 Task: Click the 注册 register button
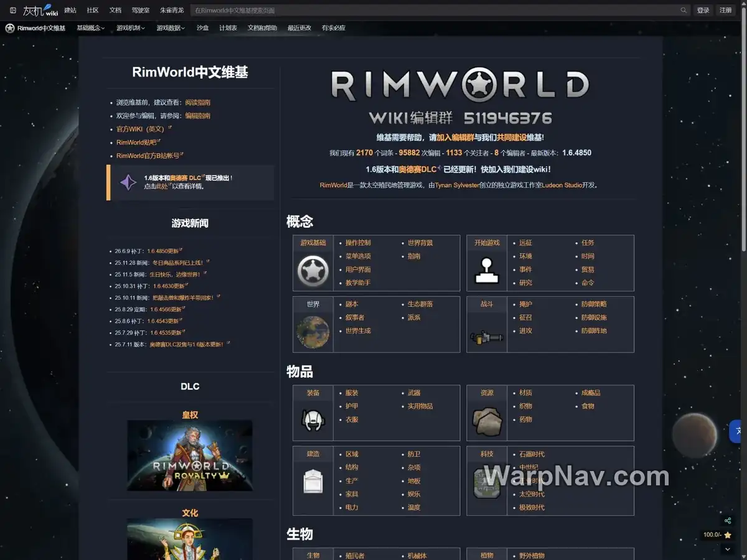click(725, 10)
